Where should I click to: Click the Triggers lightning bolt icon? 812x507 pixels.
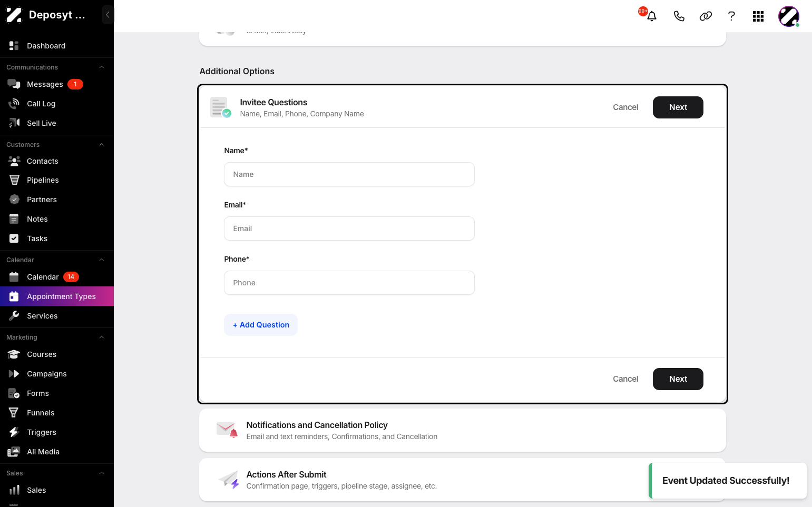14,432
